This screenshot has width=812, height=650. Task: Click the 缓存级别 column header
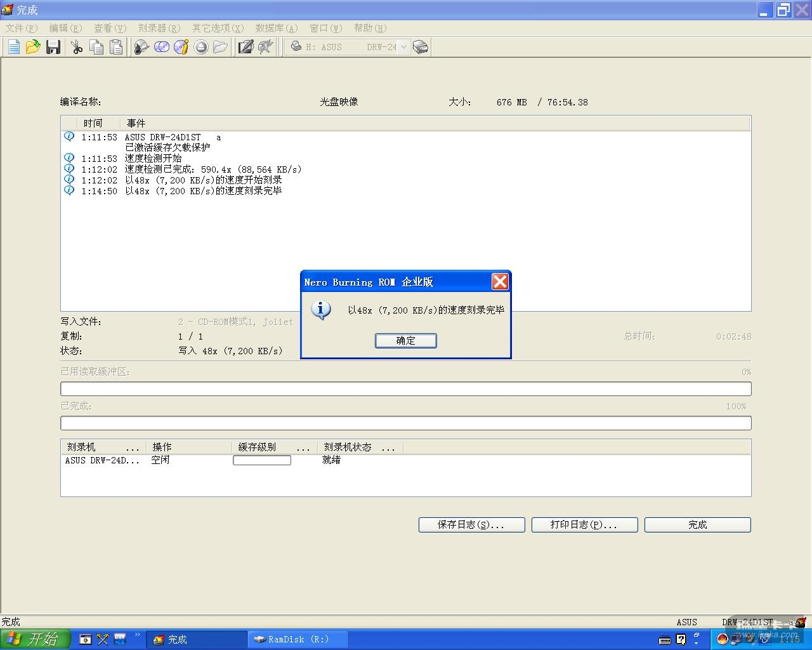point(275,448)
